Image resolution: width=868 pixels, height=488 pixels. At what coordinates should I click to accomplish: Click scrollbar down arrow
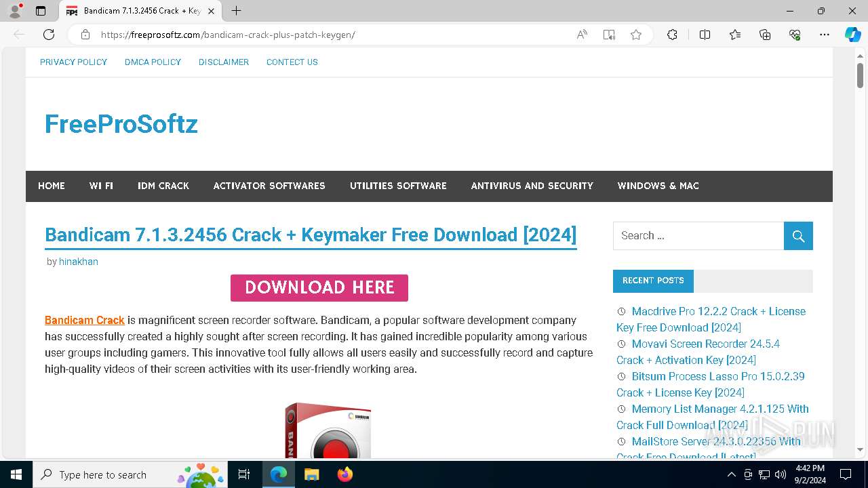(860, 449)
